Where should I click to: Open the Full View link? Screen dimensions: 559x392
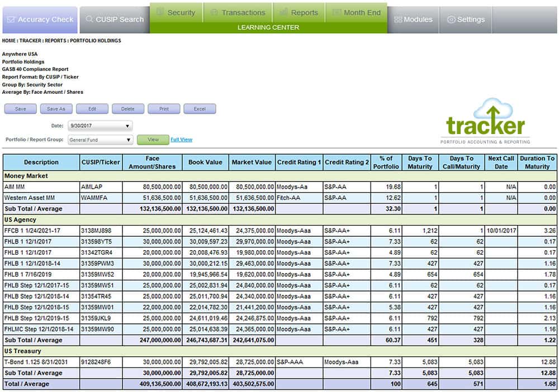[181, 140]
